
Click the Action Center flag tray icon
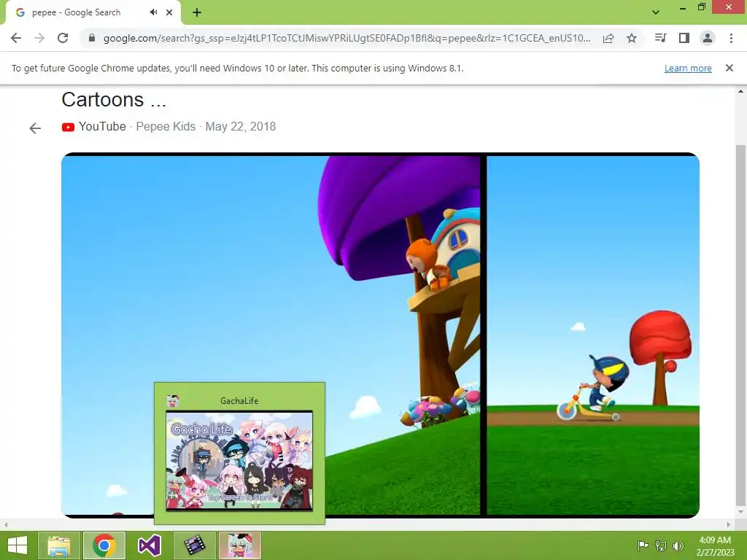[x=643, y=545]
